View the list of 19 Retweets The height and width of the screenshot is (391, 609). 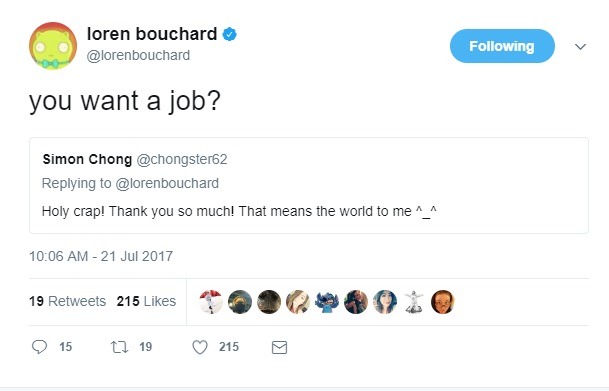[68, 301]
